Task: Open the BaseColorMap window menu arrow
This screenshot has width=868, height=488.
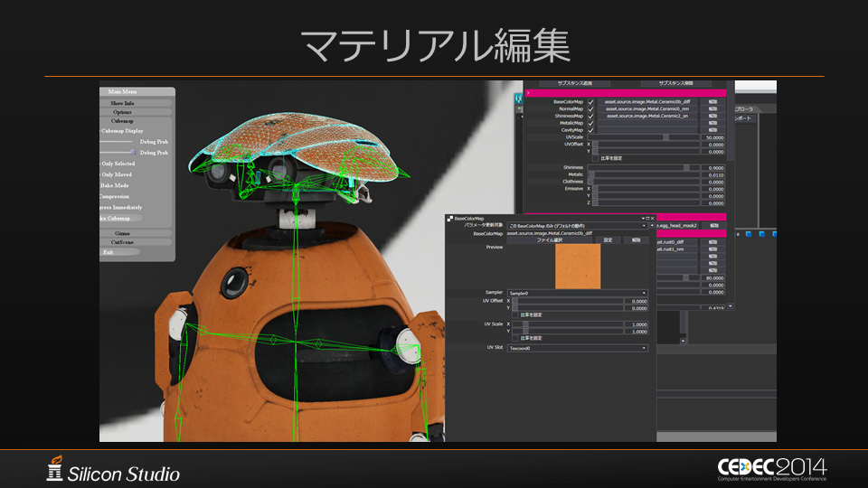Action: click(643, 219)
